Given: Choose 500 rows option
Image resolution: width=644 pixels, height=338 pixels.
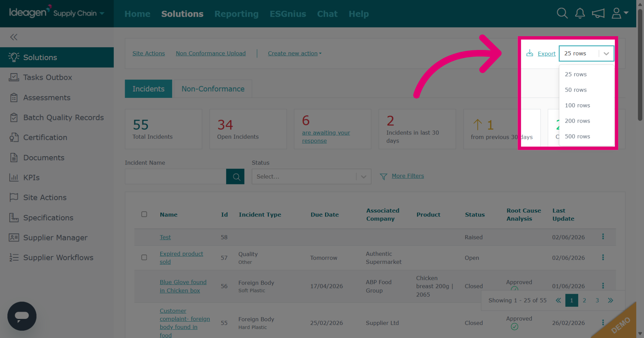Looking at the screenshot, I should pyautogui.click(x=586, y=136).
